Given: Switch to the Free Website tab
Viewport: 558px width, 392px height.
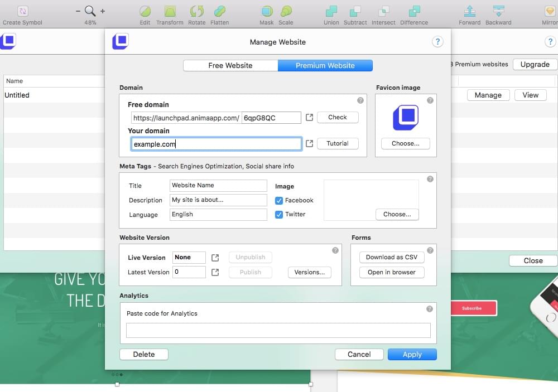Looking at the screenshot, I should tap(230, 65).
